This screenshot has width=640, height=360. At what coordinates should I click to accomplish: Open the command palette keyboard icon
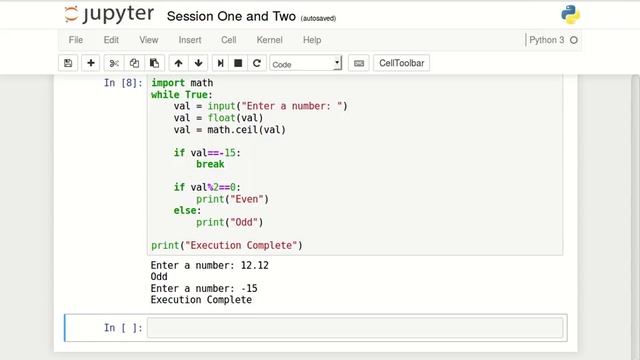point(359,63)
